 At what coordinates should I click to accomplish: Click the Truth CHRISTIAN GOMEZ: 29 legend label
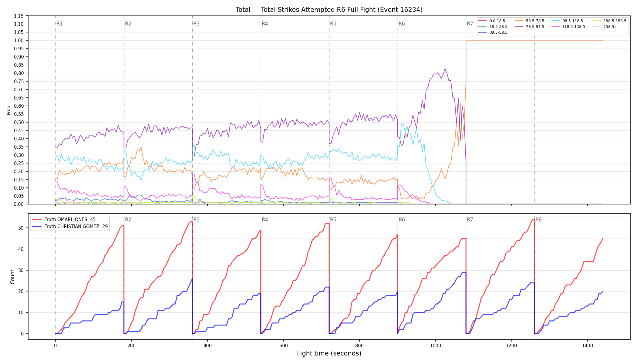(76, 227)
